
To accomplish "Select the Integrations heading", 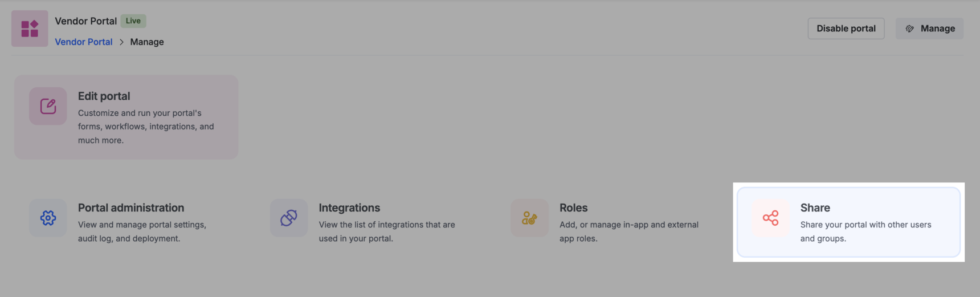I will (x=349, y=208).
